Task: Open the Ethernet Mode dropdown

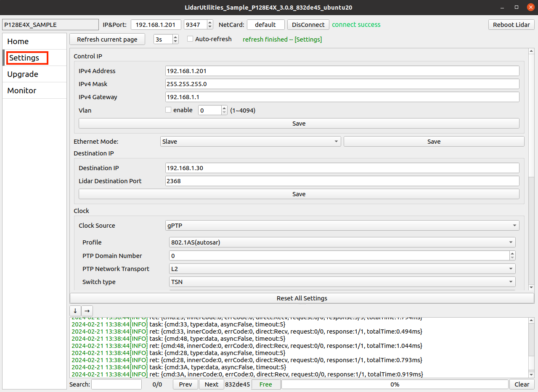Action: click(x=250, y=142)
